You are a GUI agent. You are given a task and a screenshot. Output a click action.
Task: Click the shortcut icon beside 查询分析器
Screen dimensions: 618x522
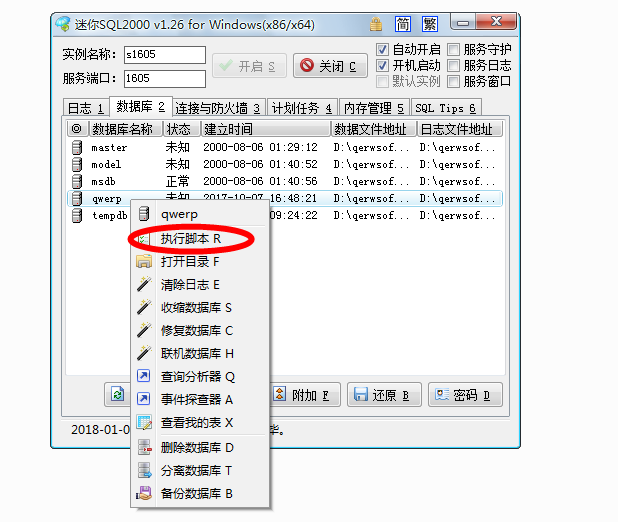[x=143, y=376]
